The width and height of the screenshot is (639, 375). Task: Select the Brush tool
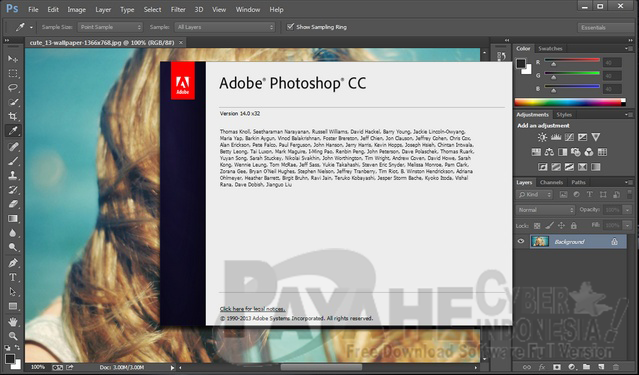coord(13,161)
